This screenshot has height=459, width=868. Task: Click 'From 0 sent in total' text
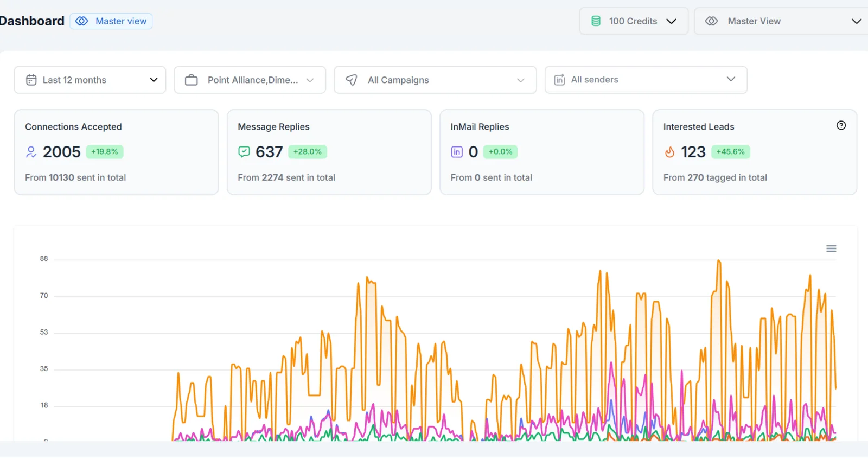click(492, 177)
